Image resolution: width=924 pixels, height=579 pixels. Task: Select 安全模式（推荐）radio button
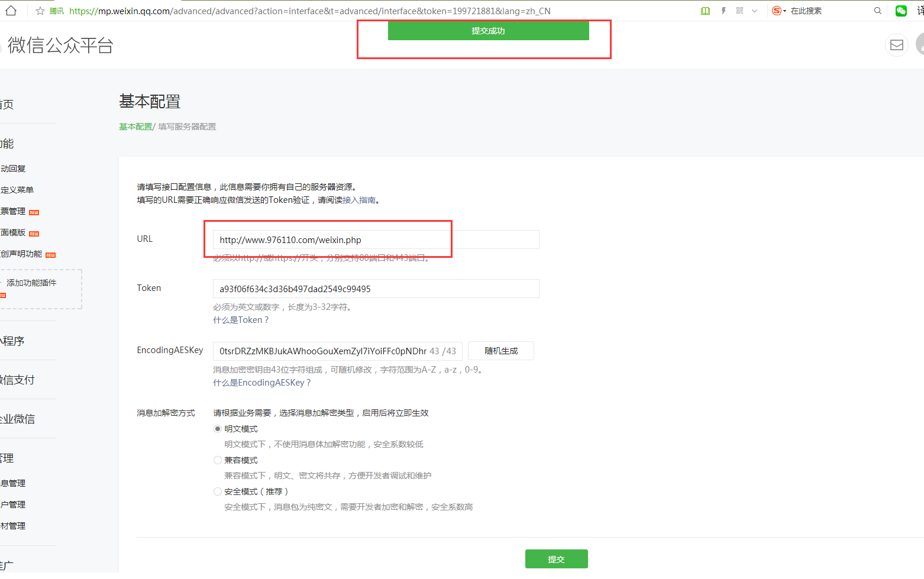coord(218,491)
